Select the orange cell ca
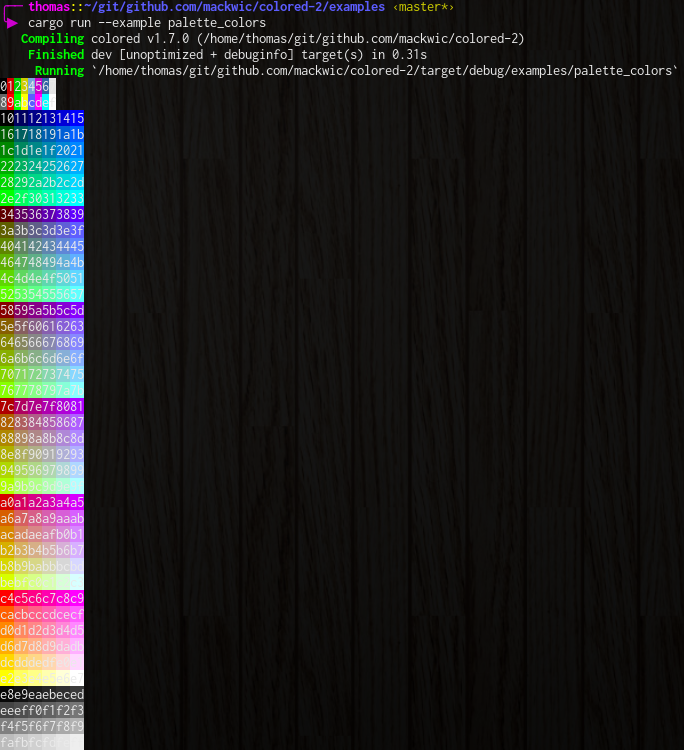This screenshot has width=684, height=750. (7, 615)
